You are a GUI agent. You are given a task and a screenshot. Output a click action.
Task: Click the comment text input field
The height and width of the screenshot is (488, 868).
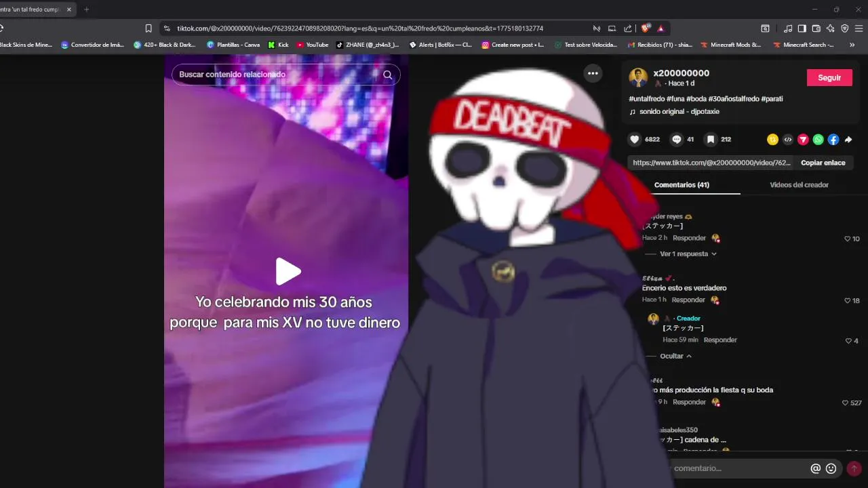[738, 468]
